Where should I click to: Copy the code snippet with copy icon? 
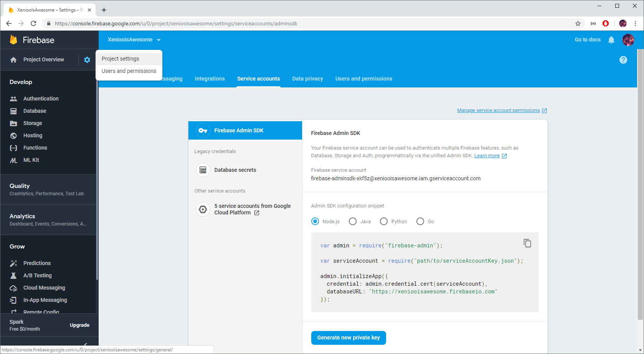(x=527, y=243)
